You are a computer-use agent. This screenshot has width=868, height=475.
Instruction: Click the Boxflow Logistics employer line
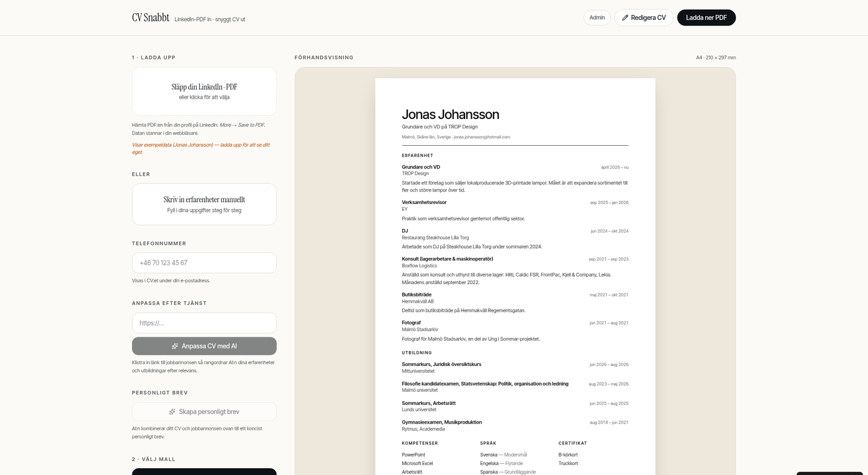419,266
